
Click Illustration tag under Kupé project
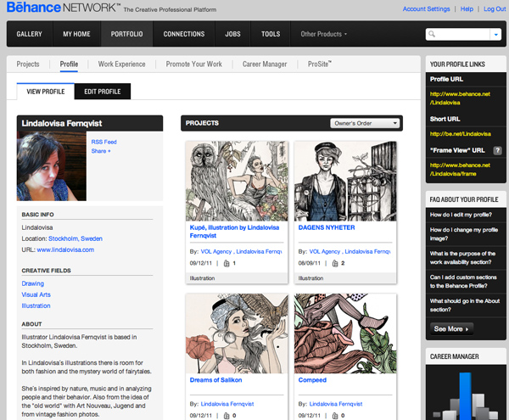[202, 278]
